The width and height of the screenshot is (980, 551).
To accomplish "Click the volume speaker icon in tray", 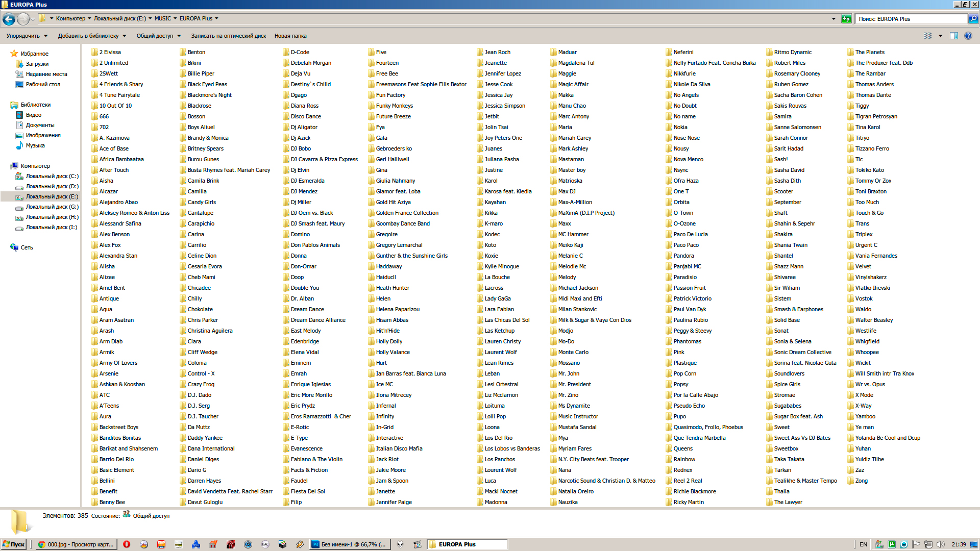I will (x=940, y=544).
